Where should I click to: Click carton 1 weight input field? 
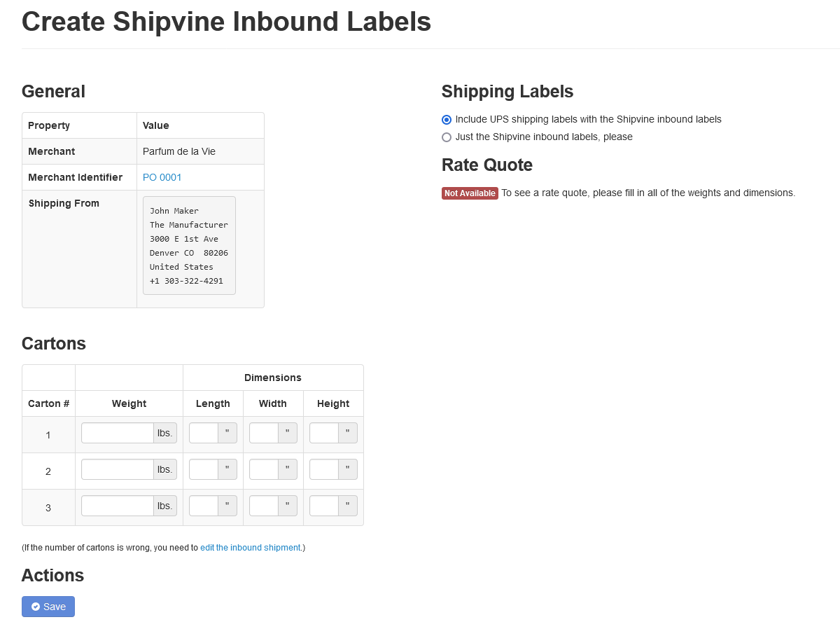tap(118, 433)
